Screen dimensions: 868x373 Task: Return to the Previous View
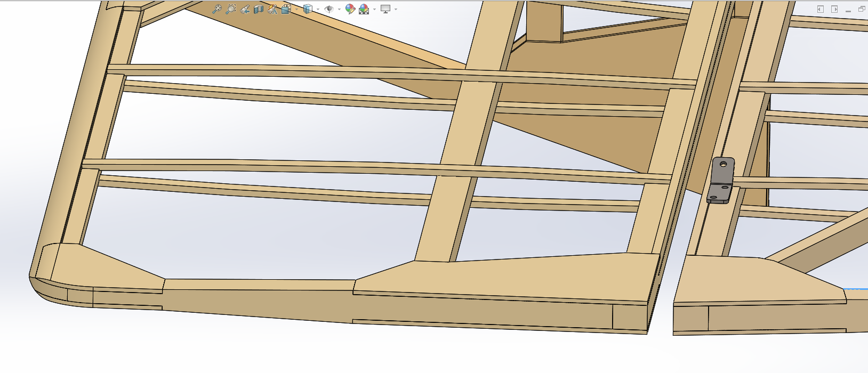pos(245,9)
